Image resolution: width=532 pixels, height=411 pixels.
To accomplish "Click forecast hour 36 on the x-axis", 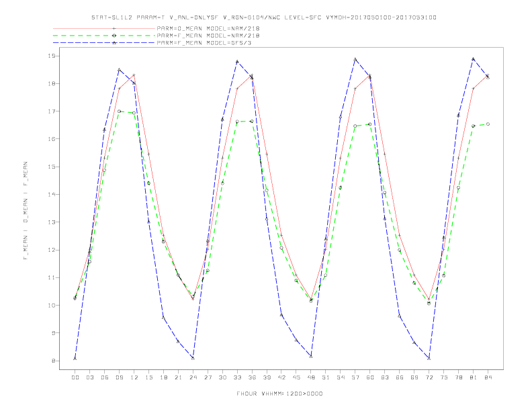I will click(x=252, y=377).
